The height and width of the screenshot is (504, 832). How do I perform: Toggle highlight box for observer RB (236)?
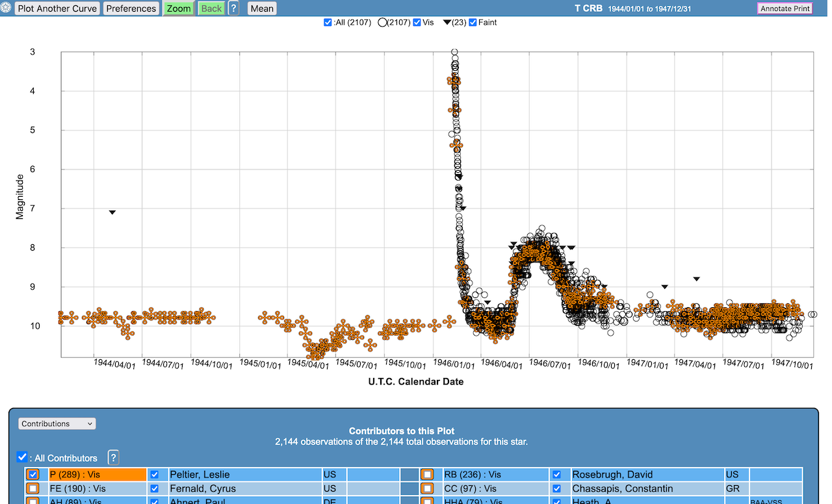coord(427,475)
